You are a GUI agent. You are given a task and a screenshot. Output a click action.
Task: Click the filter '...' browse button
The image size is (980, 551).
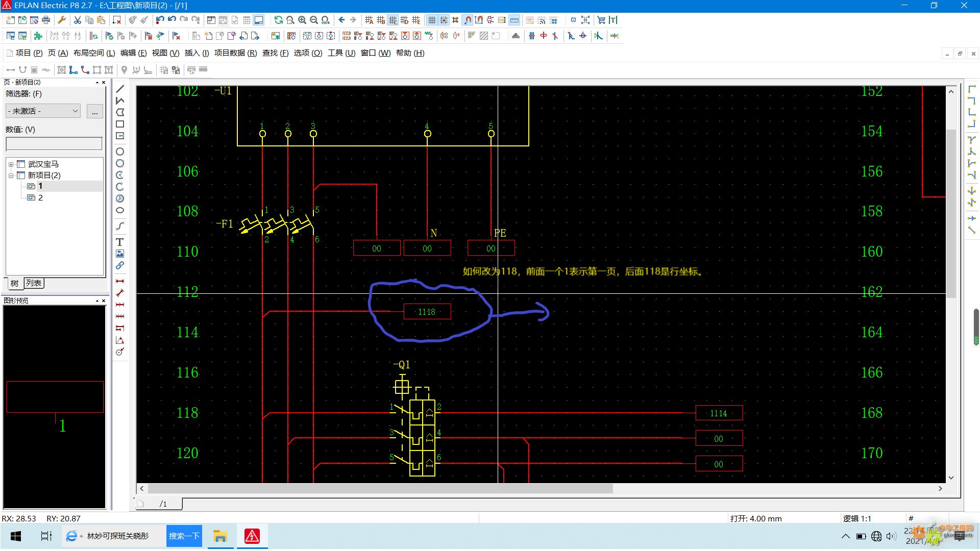(95, 111)
